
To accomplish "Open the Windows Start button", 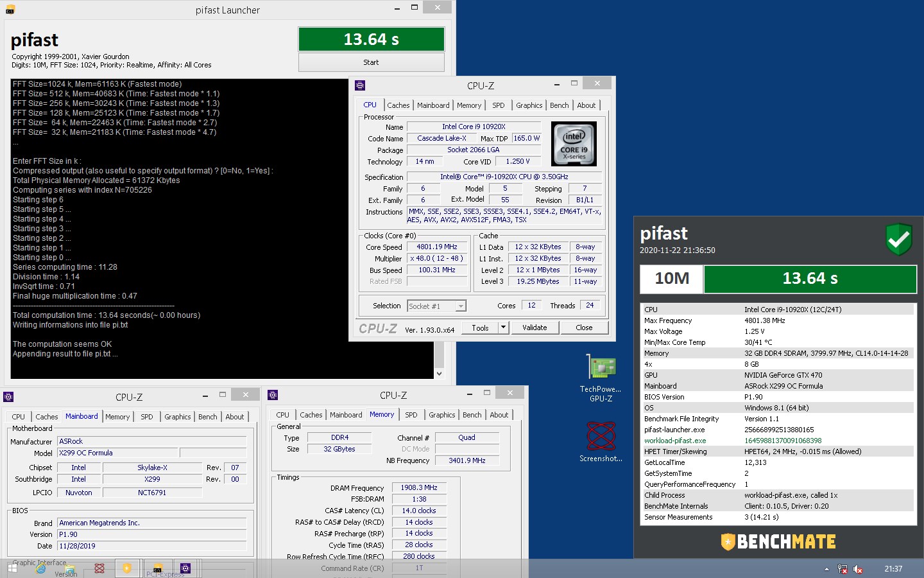I will point(12,568).
